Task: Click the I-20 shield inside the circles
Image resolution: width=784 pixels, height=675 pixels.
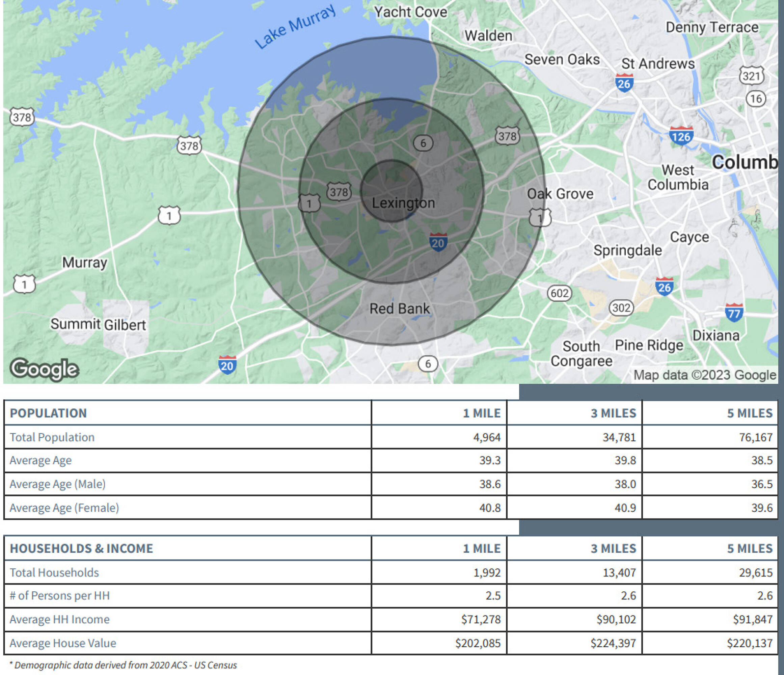Action: [438, 242]
